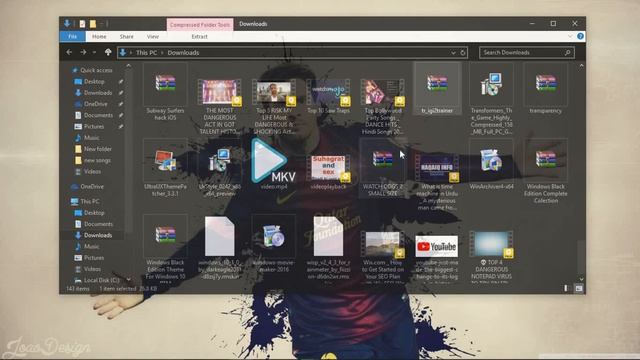Switch to the Home ribbon tab
Screen dimensions: 640x360
99,36
